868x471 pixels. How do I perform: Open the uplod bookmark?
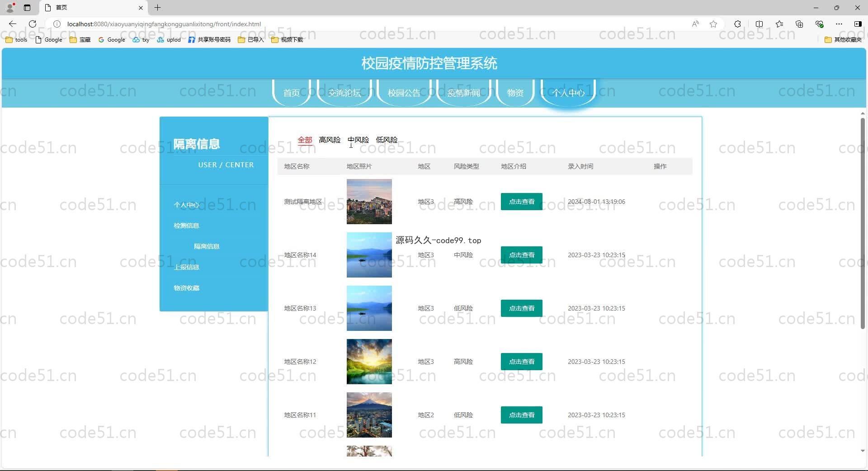point(169,40)
